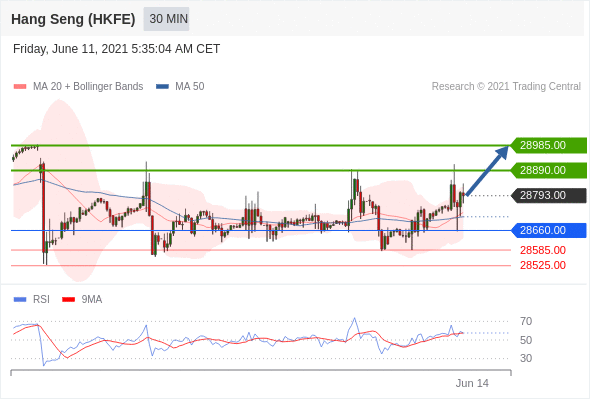Click the RSI 70 level label

[x=526, y=321]
